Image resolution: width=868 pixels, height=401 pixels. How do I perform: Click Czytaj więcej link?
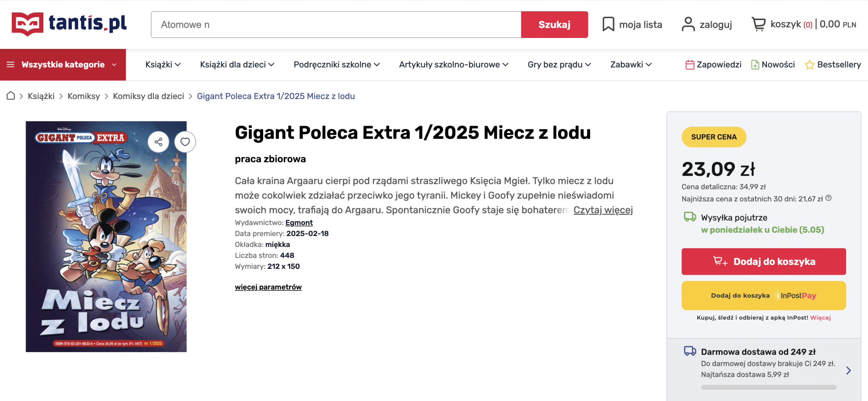[603, 210]
